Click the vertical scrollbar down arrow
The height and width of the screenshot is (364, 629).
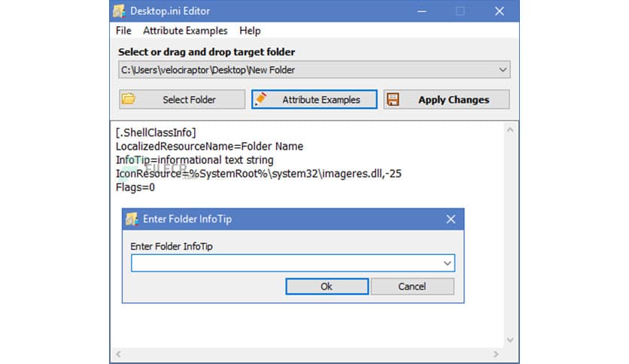click(x=510, y=339)
